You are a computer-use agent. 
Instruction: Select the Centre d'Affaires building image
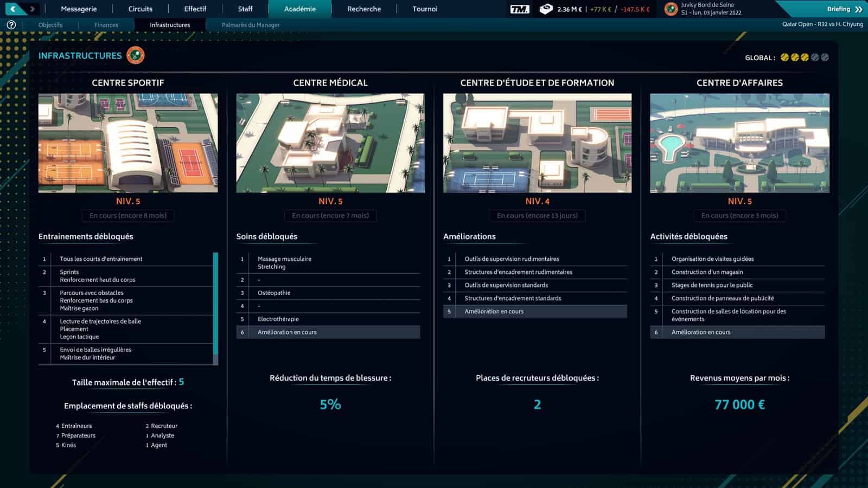tap(739, 143)
